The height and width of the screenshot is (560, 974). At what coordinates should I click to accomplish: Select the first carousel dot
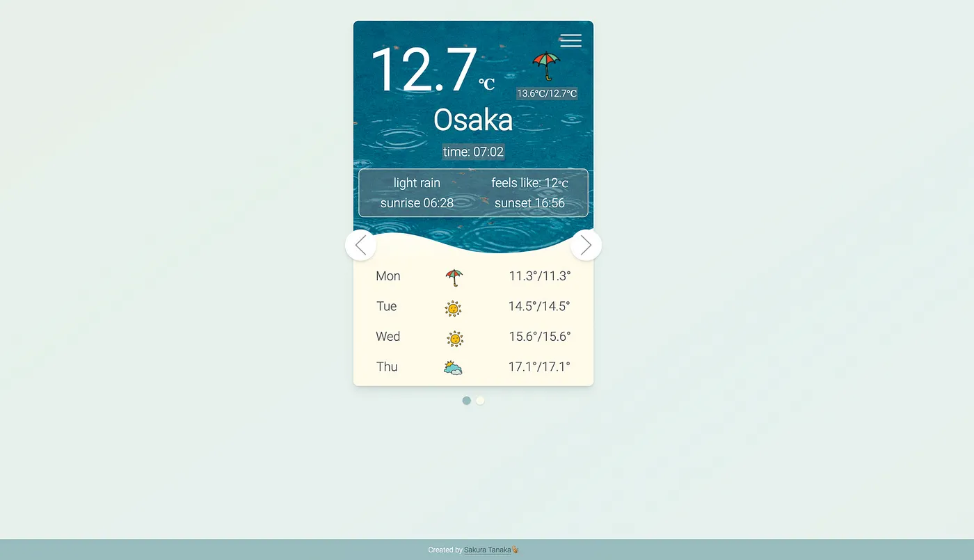point(467,401)
